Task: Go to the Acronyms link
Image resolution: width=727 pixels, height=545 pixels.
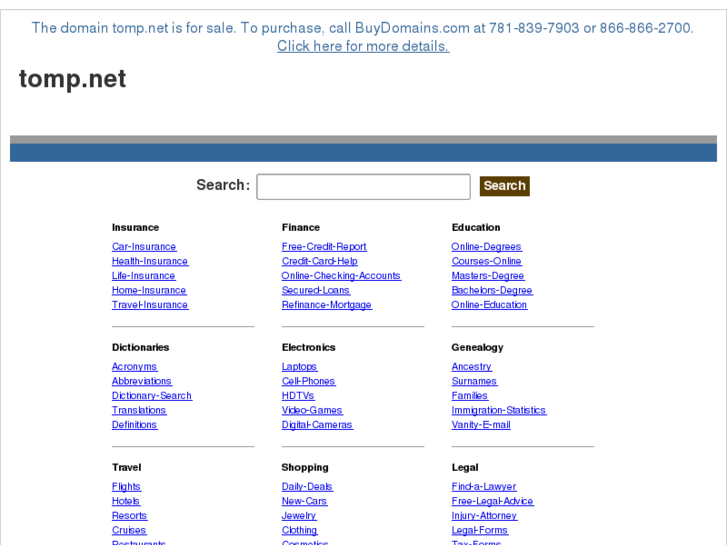Action: (x=134, y=366)
